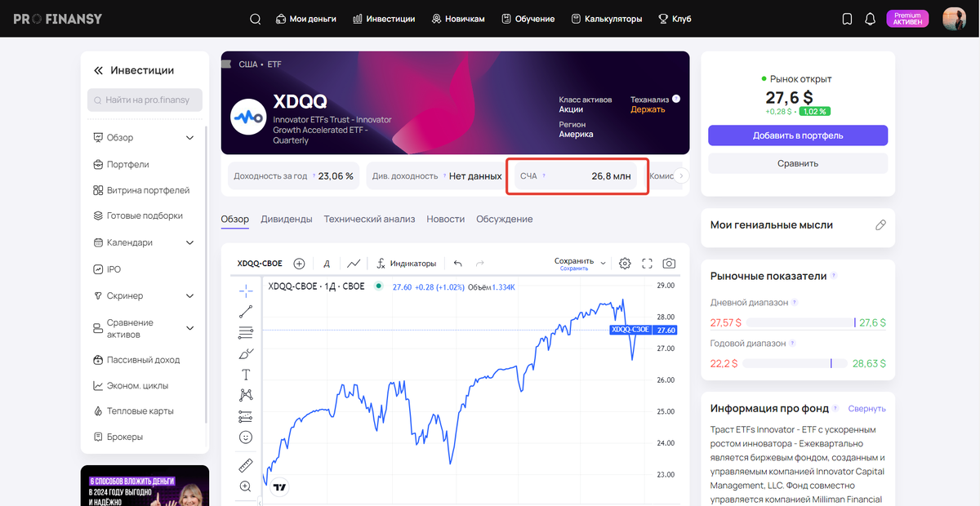
Task: Expand the Обзор sidebar section
Action: tap(190, 138)
